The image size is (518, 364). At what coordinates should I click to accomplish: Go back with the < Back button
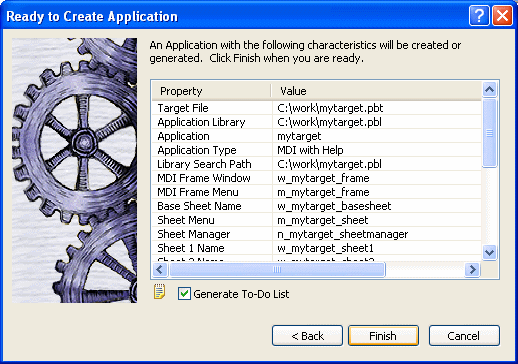(x=307, y=336)
